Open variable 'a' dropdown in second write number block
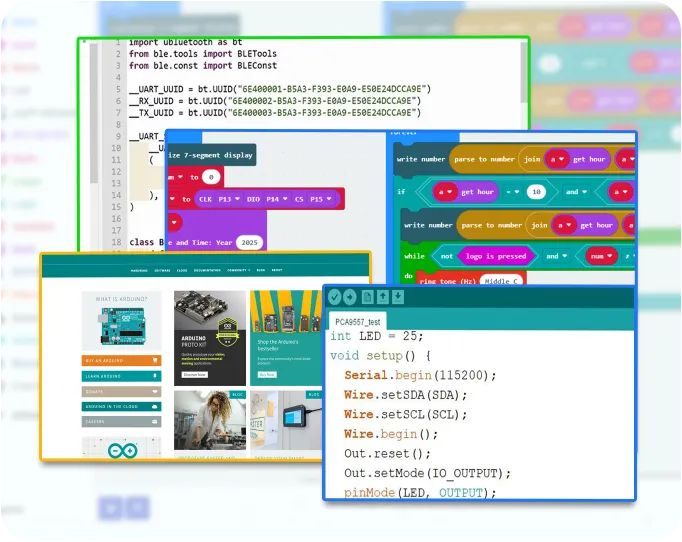682x542 pixels. pos(564,225)
